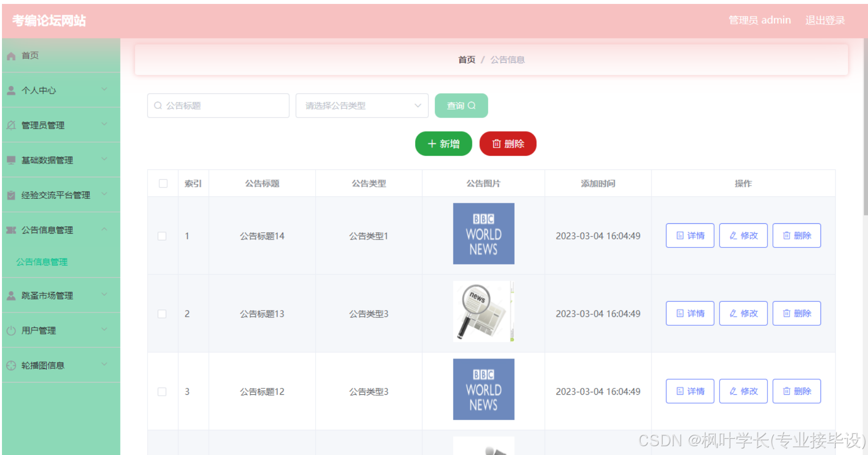Expand the 管理员管理 menu chevron
This screenshot has width=868, height=455.
(104, 124)
